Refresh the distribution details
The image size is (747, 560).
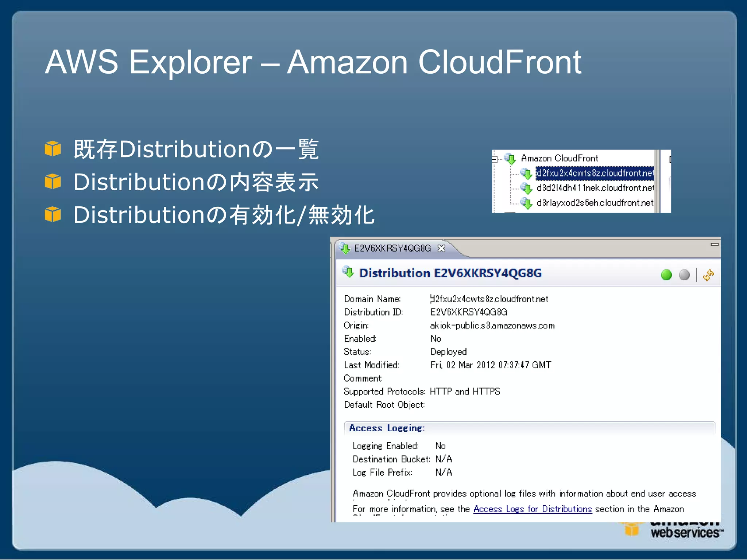pyautogui.click(x=708, y=275)
